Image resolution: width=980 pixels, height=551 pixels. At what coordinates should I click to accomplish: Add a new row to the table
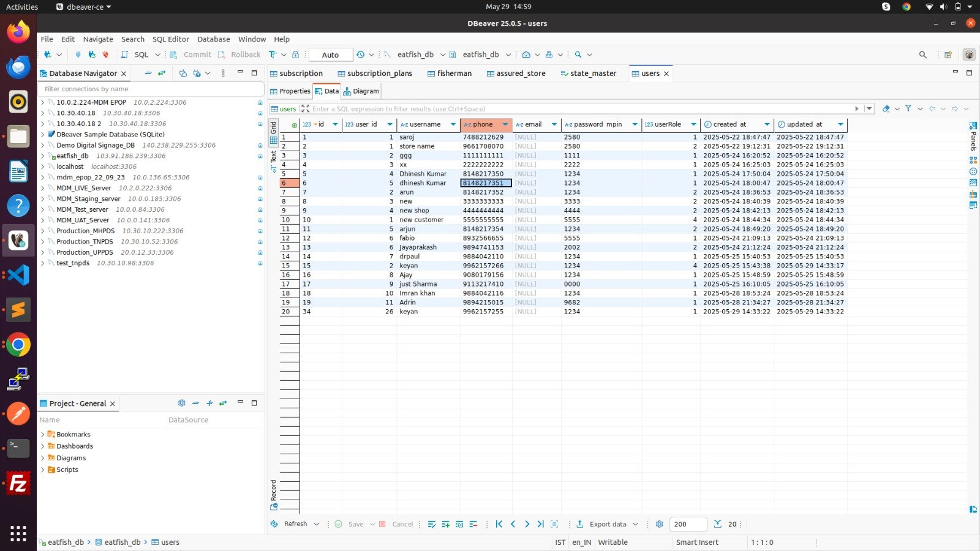point(445,524)
